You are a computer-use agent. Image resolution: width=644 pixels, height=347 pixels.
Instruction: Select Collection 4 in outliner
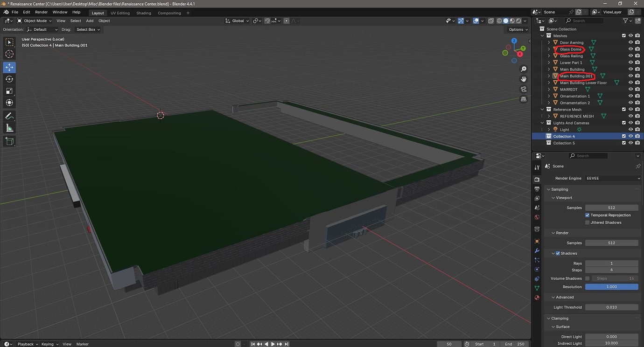pos(564,136)
